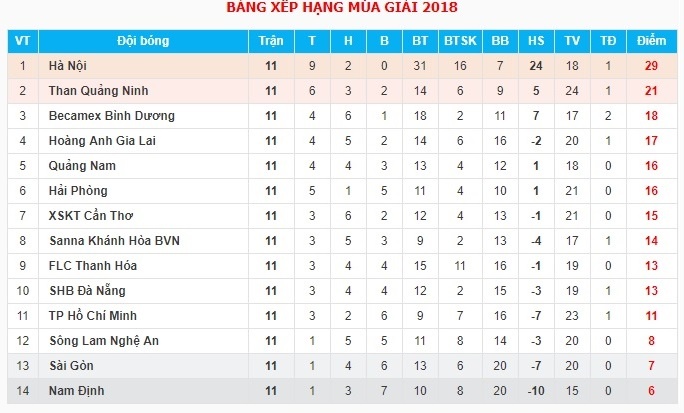Screen dimensions: 684x413
Task: Click the SHB Đà Nẵng team name
Action: pyautogui.click(x=87, y=291)
